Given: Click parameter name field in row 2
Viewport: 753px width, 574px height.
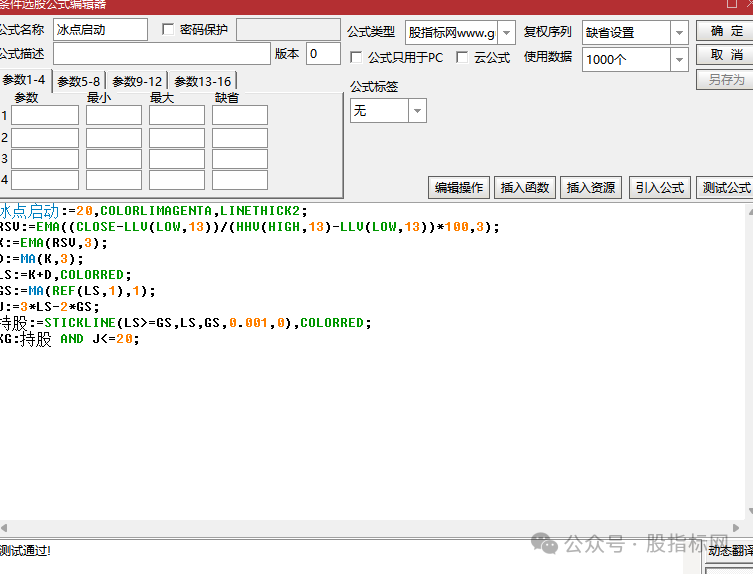Looking at the screenshot, I should 45,138.
